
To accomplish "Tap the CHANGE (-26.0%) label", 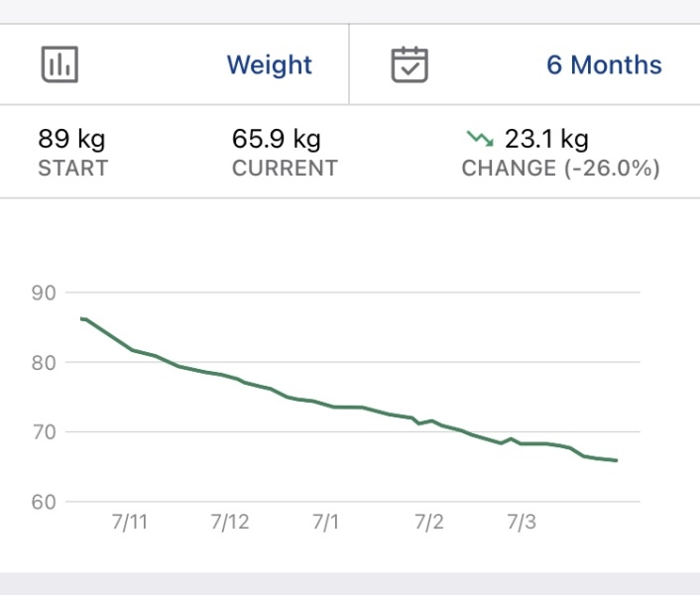I will 560,168.
